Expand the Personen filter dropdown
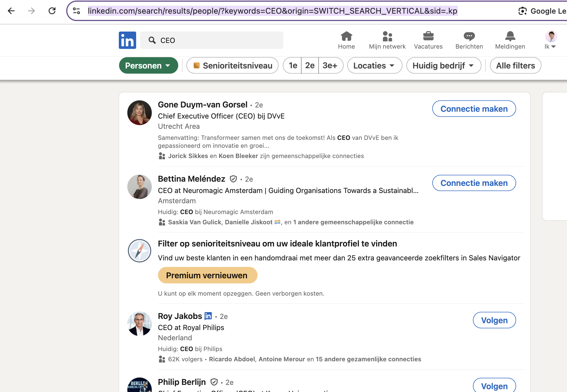The width and height of the screenshot is (567, 392). tap(148, 66)
